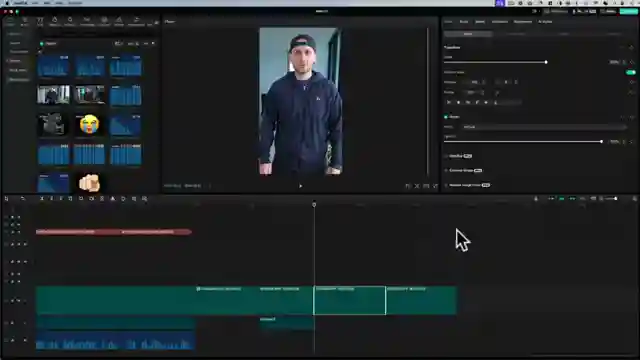640x360 pixels.
Task: Click the last icon in left timeline toolbar group
Action: [144, 199]
